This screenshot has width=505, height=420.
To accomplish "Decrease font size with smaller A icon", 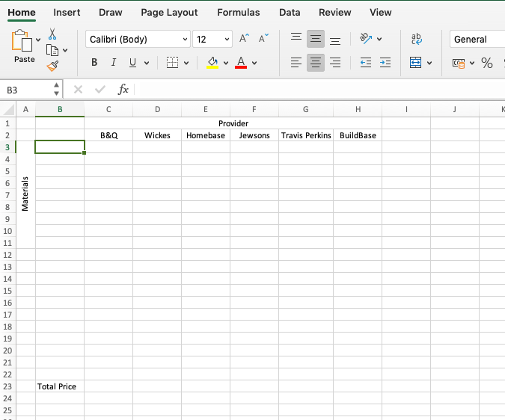I will coord(263,39).
